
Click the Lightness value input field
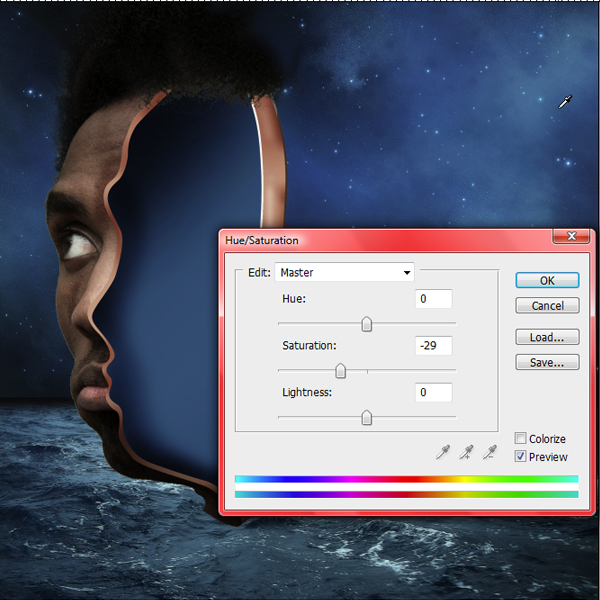[x=434, y=392]
